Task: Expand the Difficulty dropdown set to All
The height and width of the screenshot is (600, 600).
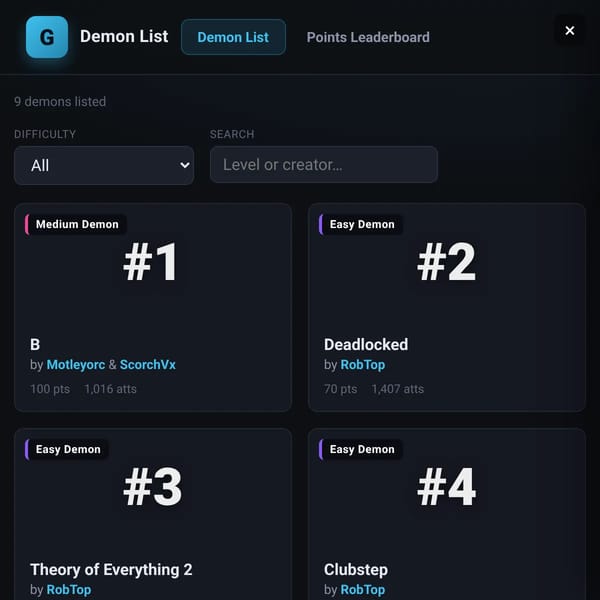Action: coord(104,165)
